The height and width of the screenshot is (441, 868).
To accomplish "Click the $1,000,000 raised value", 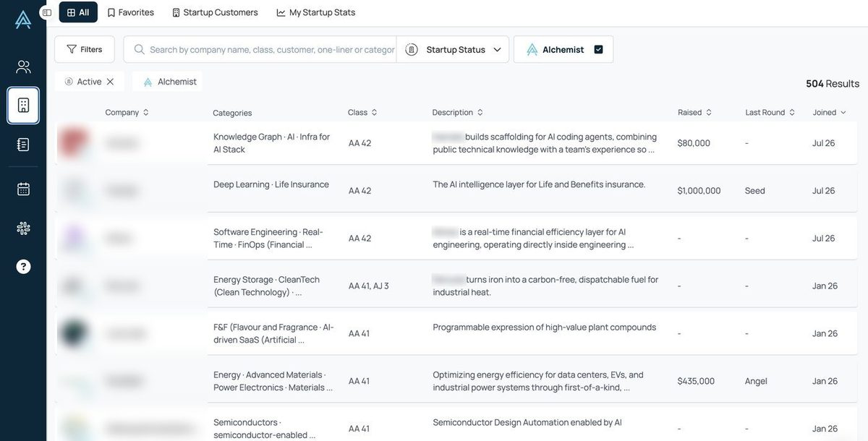I will [699, 191].
